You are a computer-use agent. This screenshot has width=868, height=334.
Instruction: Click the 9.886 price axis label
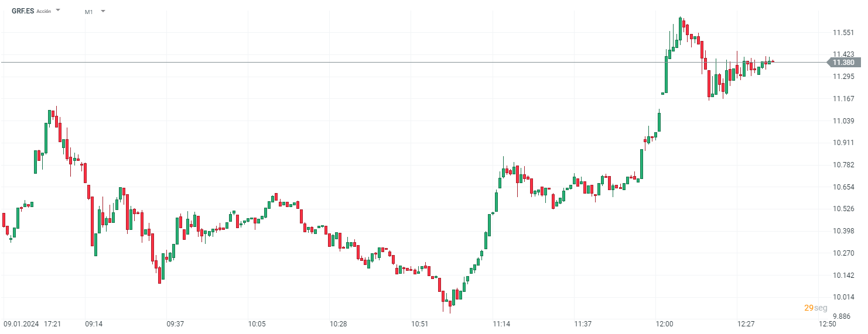pyautogui.click(x=843, y=316)
